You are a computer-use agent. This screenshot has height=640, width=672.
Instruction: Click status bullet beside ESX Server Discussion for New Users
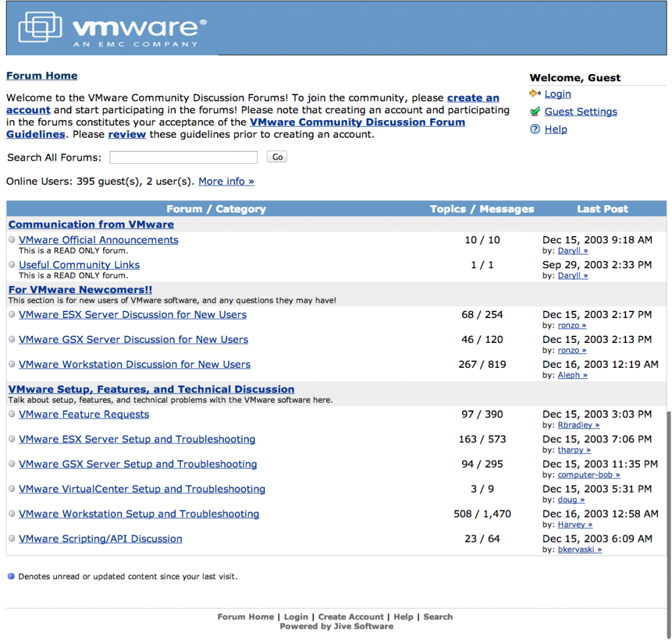12,314
